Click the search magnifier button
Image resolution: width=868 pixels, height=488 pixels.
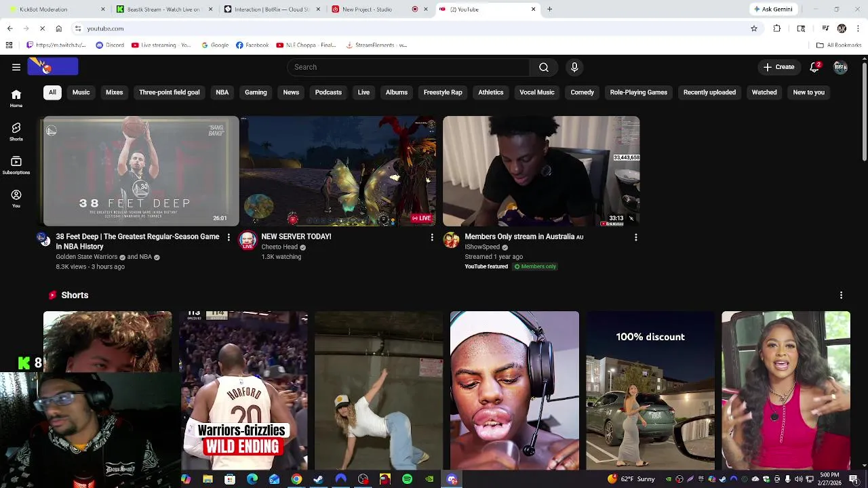(544, 67)
